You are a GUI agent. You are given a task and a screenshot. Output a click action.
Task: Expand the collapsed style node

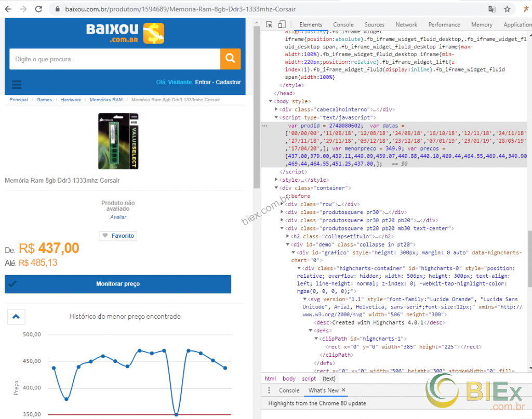(276, 180)
